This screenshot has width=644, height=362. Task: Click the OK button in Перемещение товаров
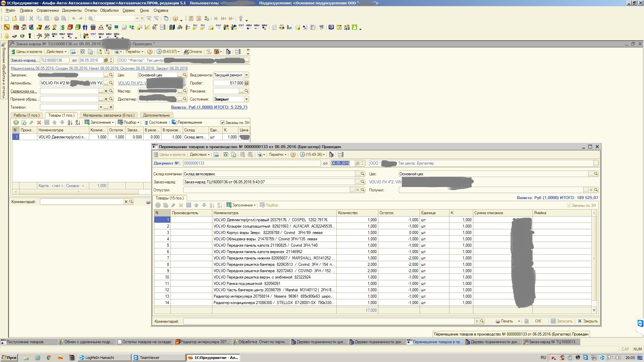click(x=538, y=321)
